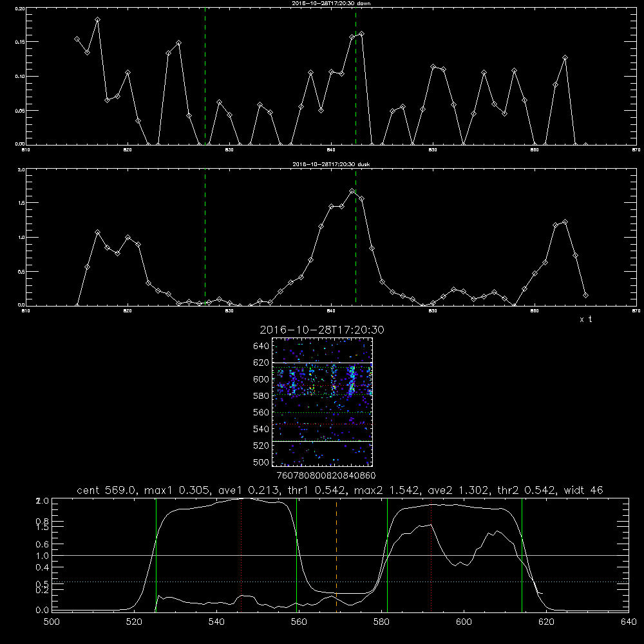The image size is (644, 644).
Task: Select the second red dotted line in bottom plot
Action: (x=431, y=555)
